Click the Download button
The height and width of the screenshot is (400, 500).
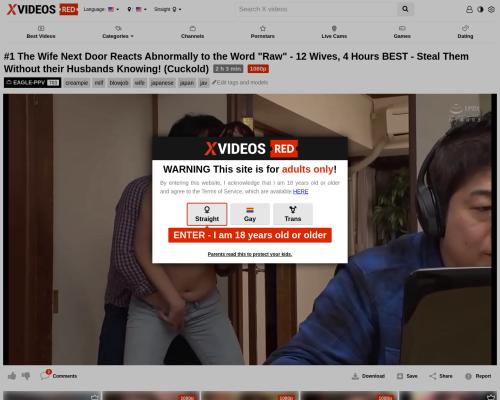pyautogui.click(x=368, y=376)
